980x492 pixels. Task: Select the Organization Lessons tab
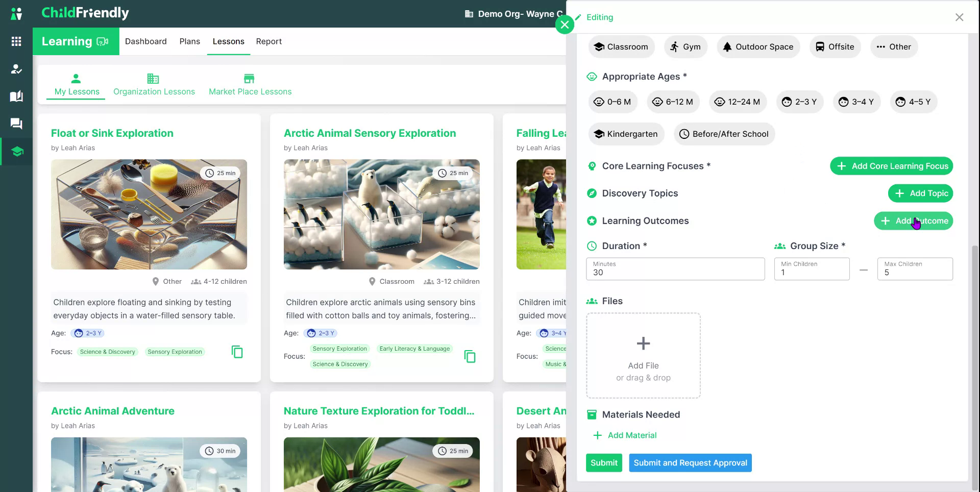154,85
